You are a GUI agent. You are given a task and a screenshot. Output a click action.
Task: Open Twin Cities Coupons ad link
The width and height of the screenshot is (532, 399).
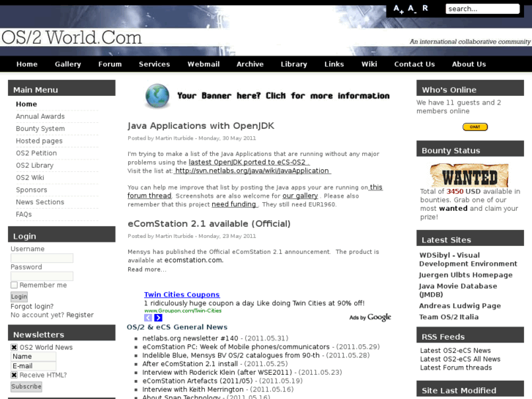coord(182,294)
